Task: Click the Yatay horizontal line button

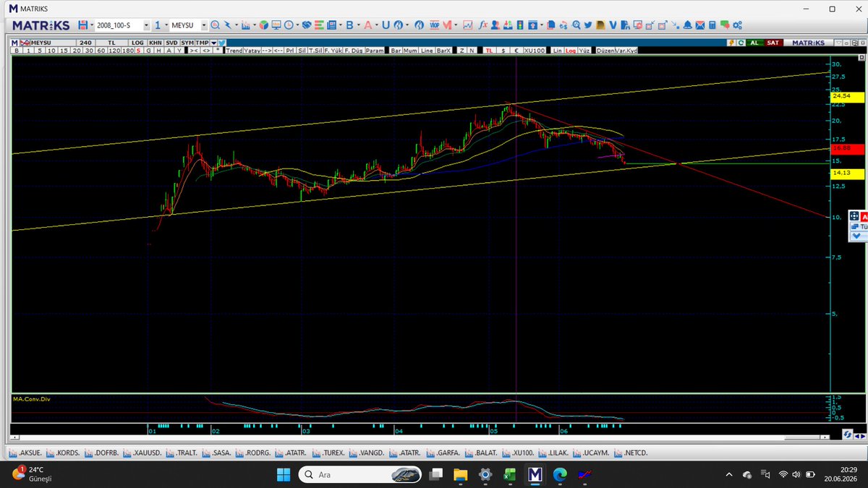Action: 252,51
